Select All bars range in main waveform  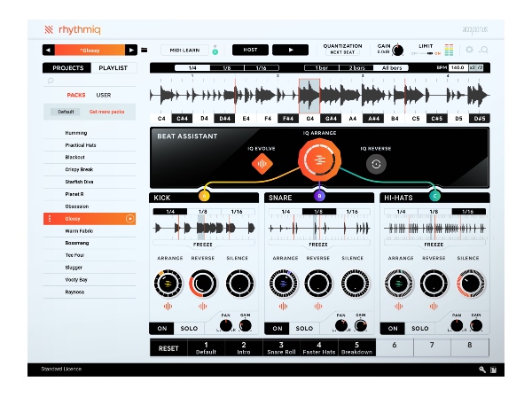[392, 68]
